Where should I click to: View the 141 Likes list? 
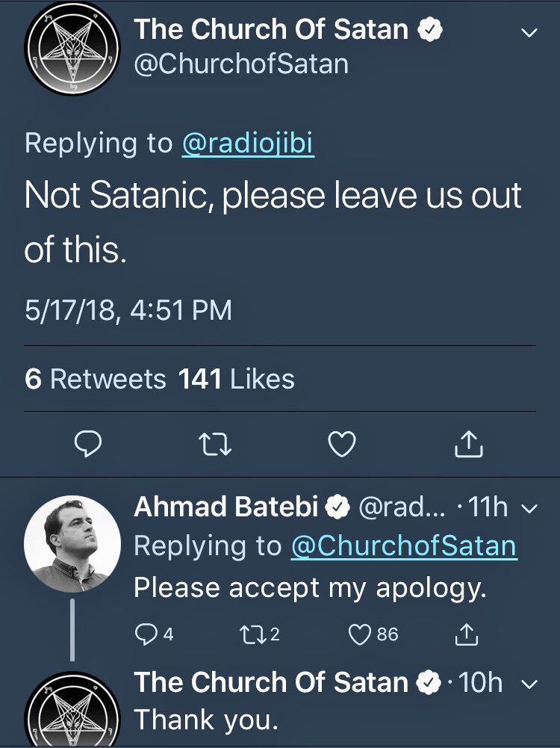(237, 379)
